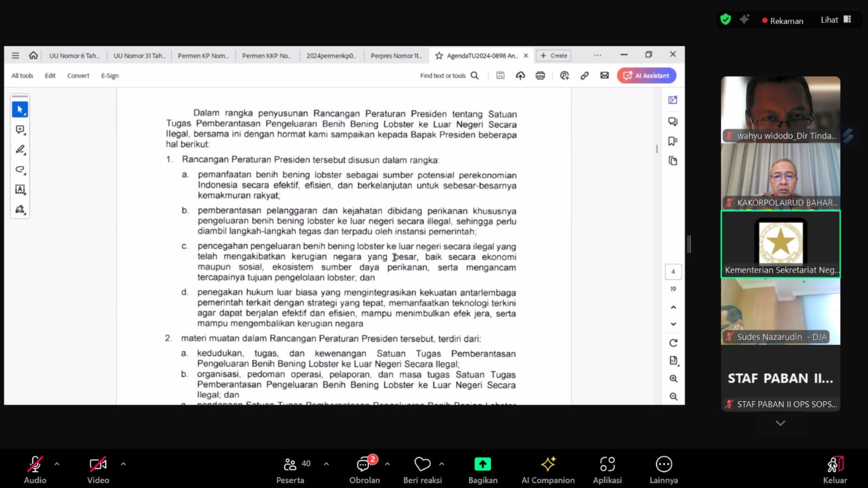Image resolution: width=868 pixels, height=488 pixels.
Task: Click Beri reaksi heart button
Action: point(422,470)
